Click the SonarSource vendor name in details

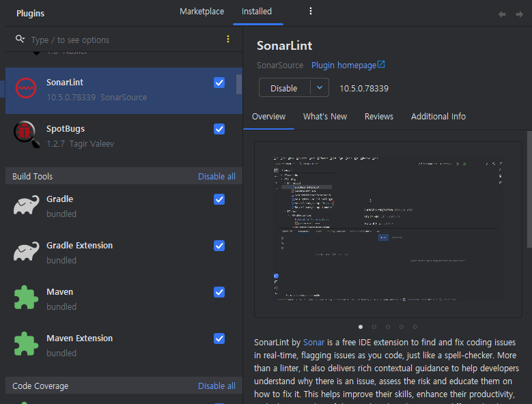tap(280, 66)
